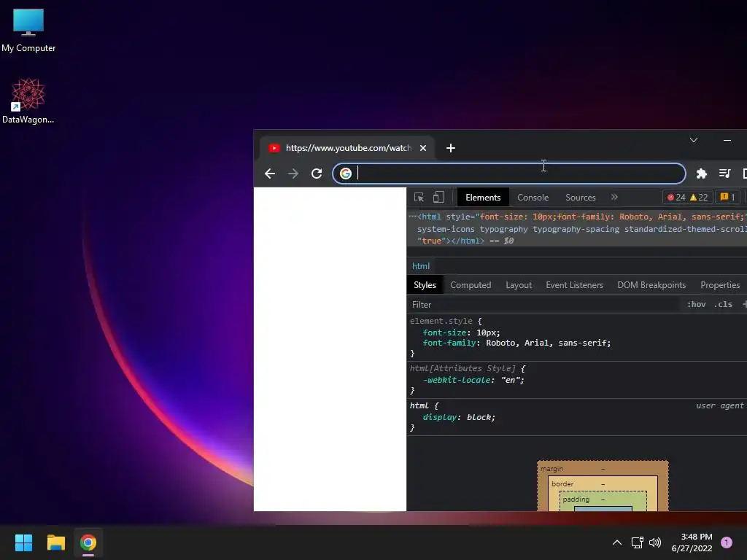Open the Chrome Extensions puzzle icon
Image resolution: width=747 pixels, height=560 pixels.
tap(701, 174)
